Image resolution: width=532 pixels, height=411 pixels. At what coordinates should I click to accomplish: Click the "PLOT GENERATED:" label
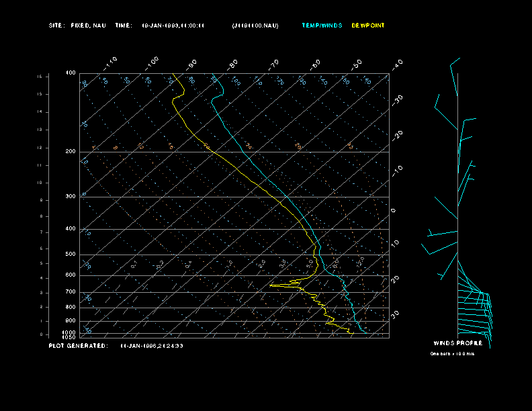(79, 346)
